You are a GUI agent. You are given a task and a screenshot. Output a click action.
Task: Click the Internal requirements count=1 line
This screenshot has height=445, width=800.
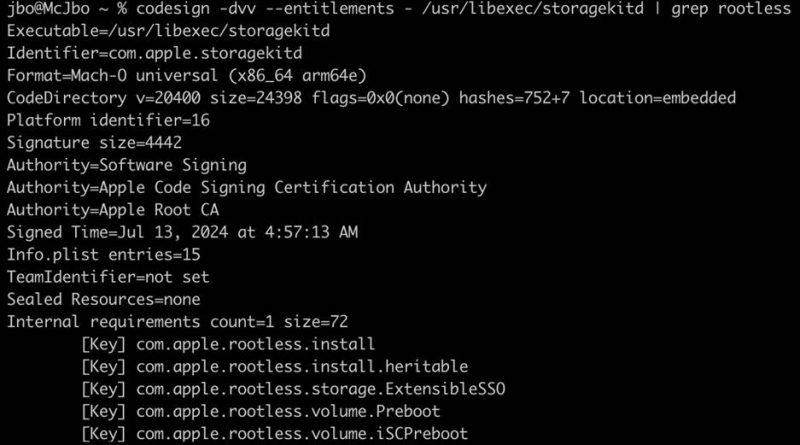[x=178, y=322]
